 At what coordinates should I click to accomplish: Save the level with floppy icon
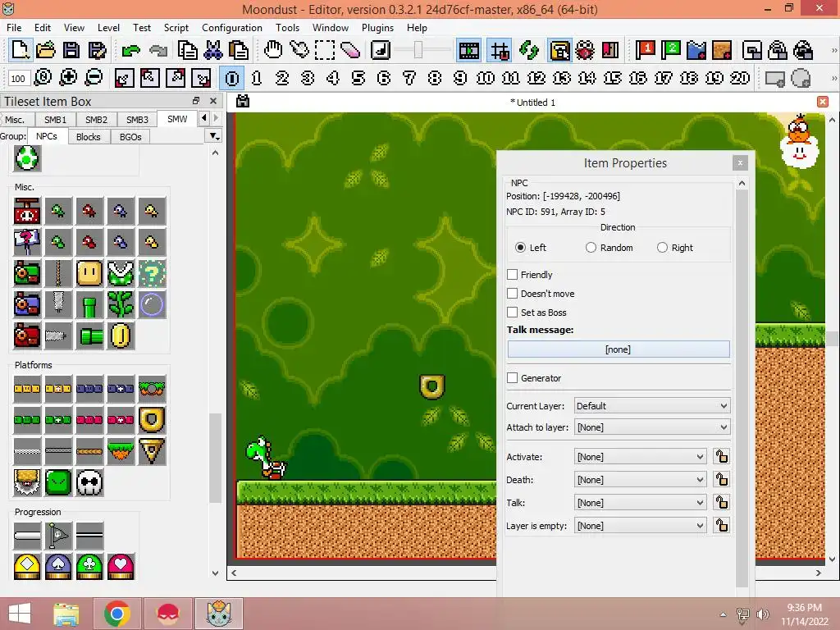click(71, 51)
